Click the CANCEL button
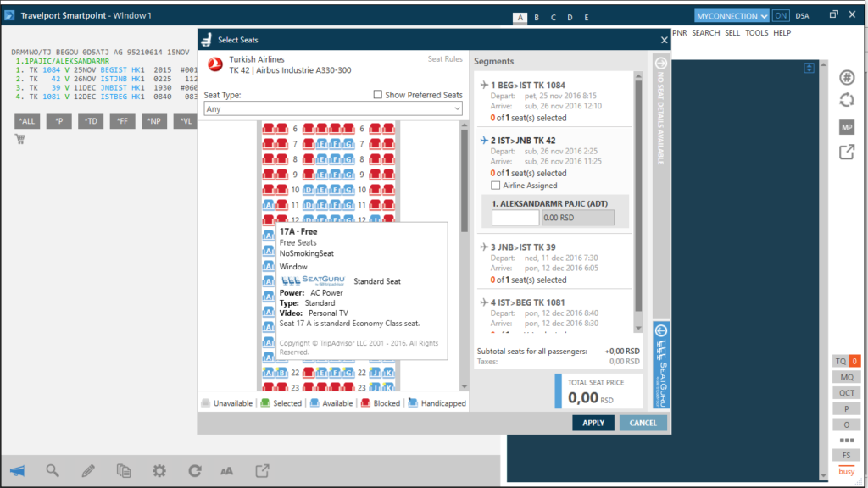The image size is (868, 488). (x=643, y=424)
